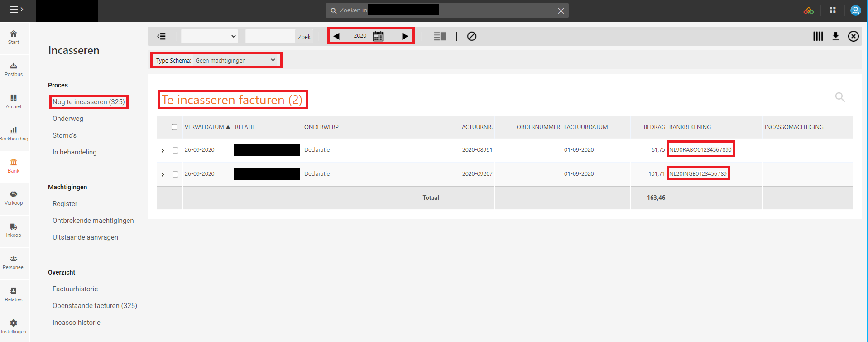
Task: Go to Postbus in the sidebar
Action: (14, 69)
